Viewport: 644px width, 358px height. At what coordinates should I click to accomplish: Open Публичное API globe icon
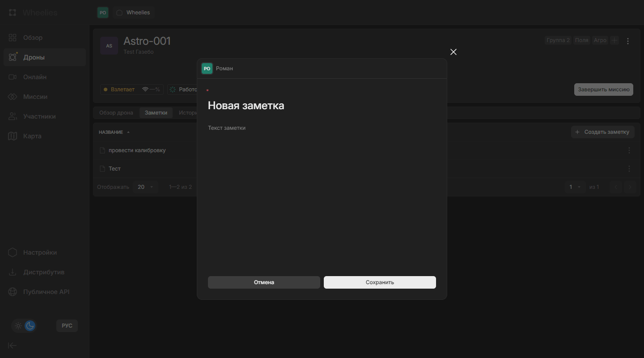point(13,292)
